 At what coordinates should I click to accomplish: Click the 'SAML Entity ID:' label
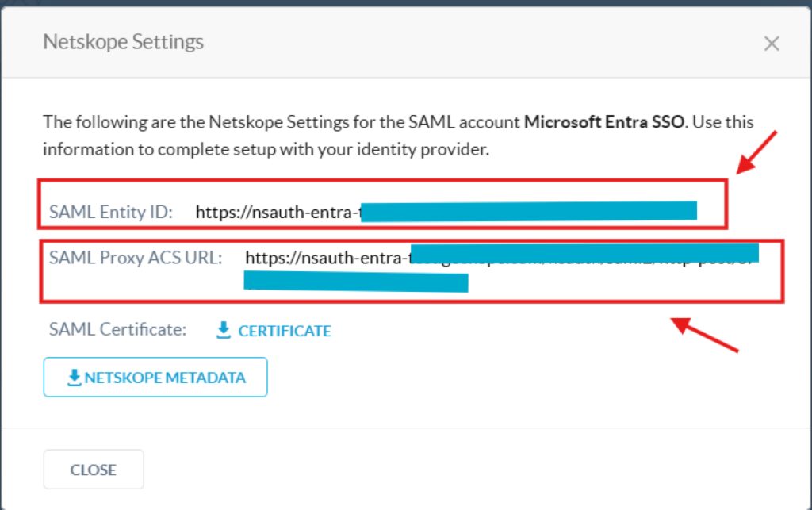click(111, 213)
